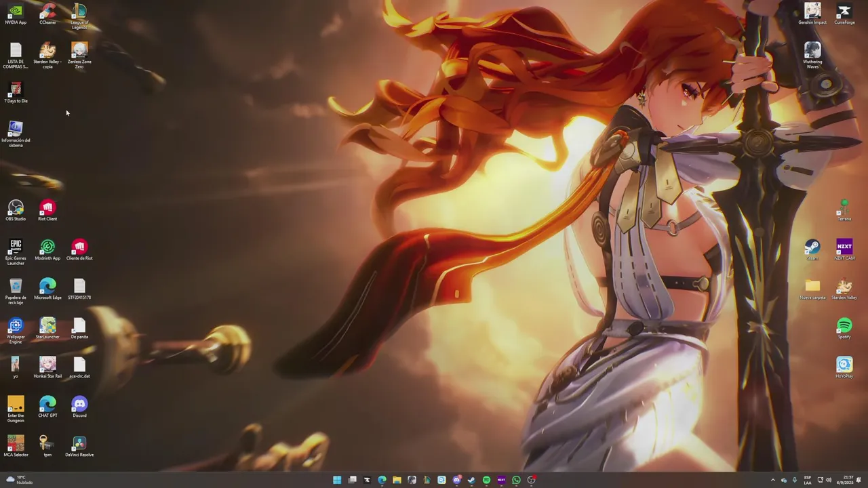Open the Papelera de reciclaje icon
868x488 pixels.
tap(16, 291)
